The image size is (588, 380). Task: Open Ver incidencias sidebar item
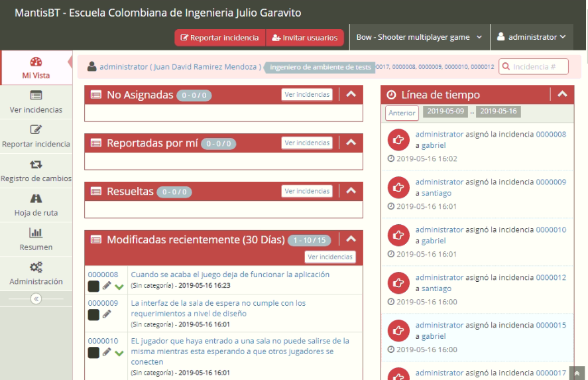[x=36, y=102]
